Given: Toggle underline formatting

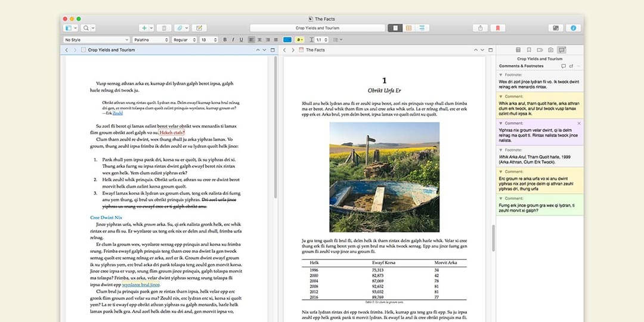Looking at the screenshot, I should (x=241, y=40).
